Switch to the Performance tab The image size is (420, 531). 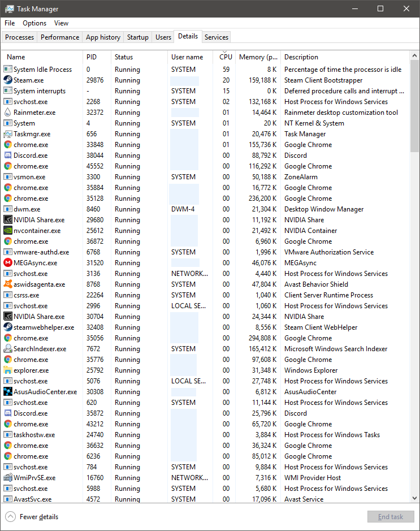60,37
